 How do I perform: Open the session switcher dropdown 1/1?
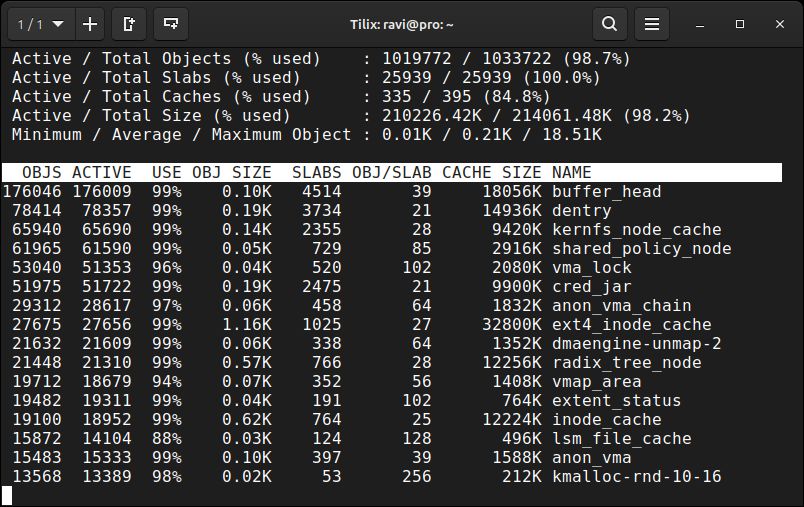(x=42, y=24)
